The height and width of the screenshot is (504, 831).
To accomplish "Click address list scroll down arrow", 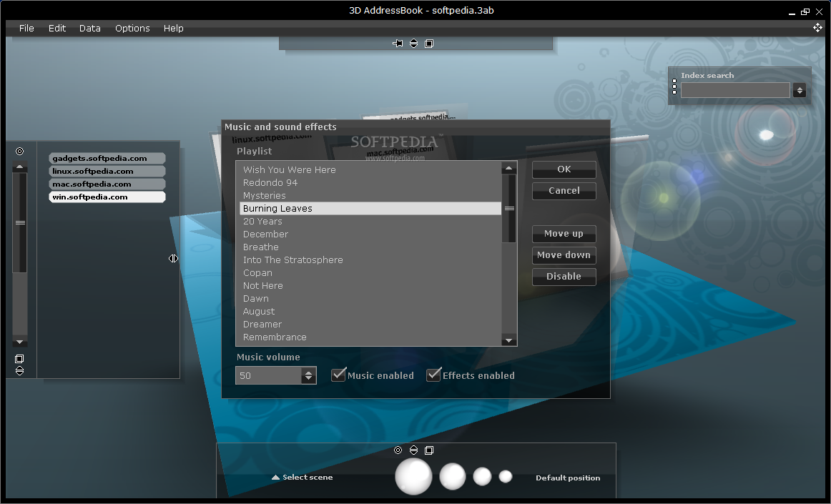I will tap(19, 342).
